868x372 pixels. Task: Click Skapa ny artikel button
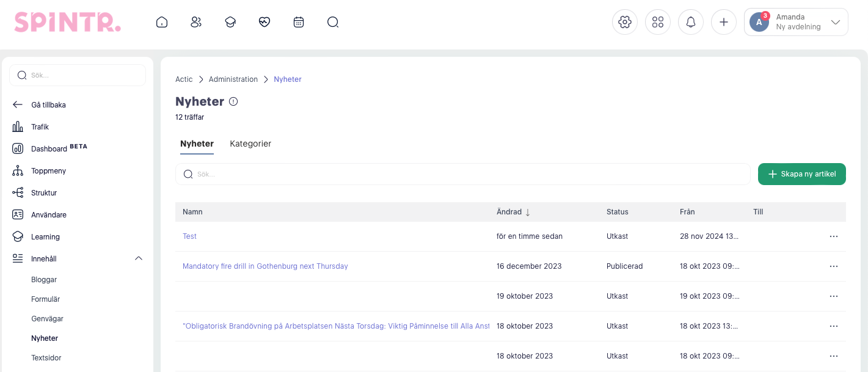pos(802,174)
